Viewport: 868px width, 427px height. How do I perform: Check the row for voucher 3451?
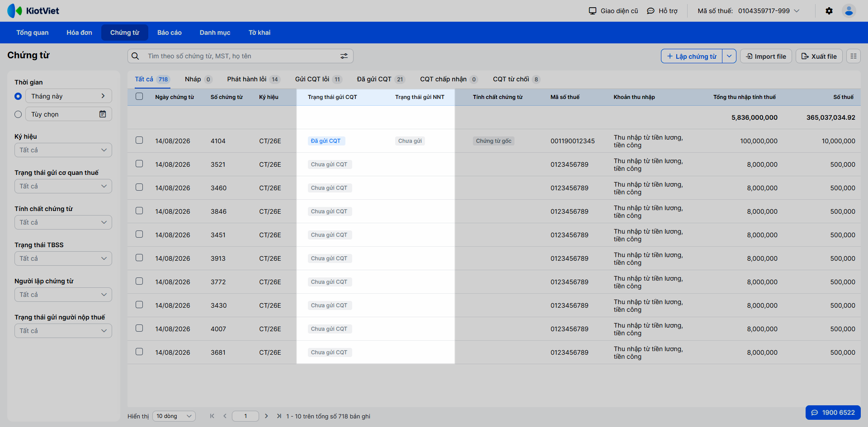[139, 235]
